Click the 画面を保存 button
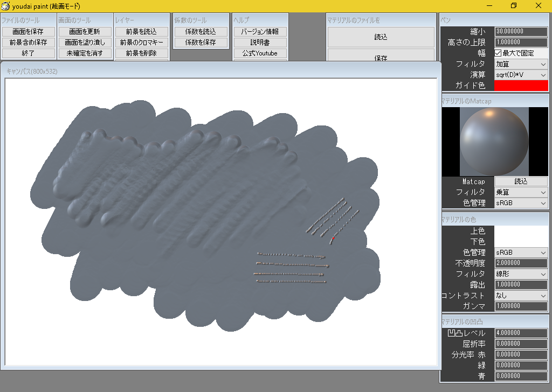 29,31
